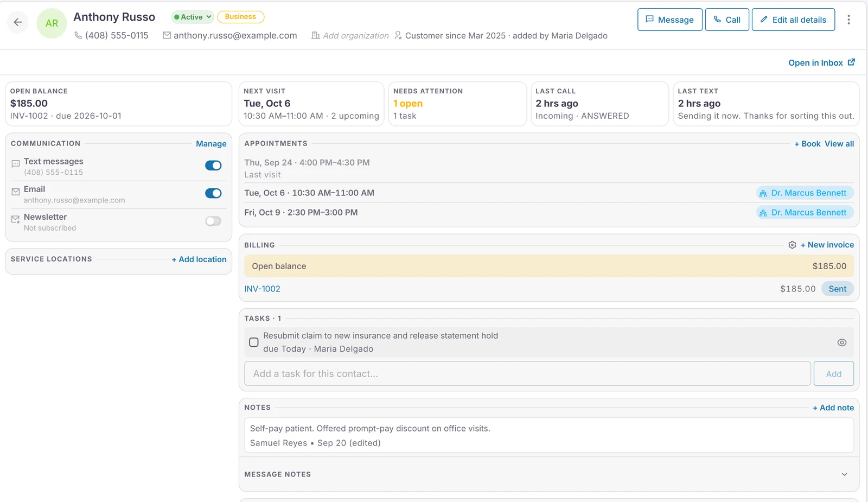Click the eye icon on the Resubmit claim task

[x=841, y=342]
